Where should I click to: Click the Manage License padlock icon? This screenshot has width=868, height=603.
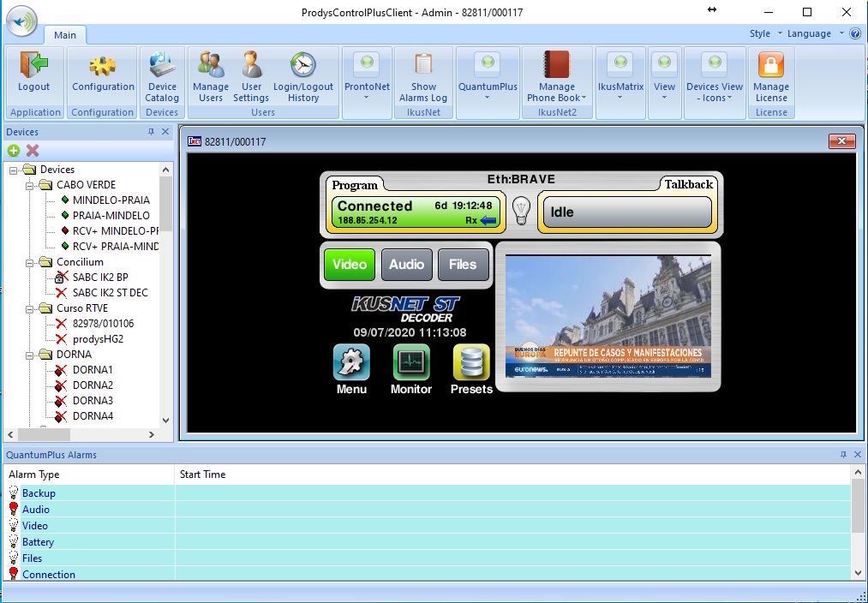[771, 65]
